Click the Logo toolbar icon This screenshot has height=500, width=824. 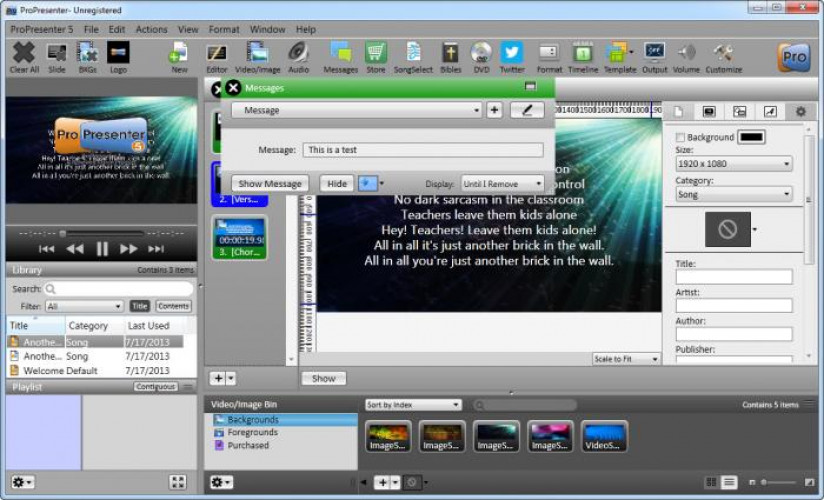pyautogui.click(x=118, y=57)
